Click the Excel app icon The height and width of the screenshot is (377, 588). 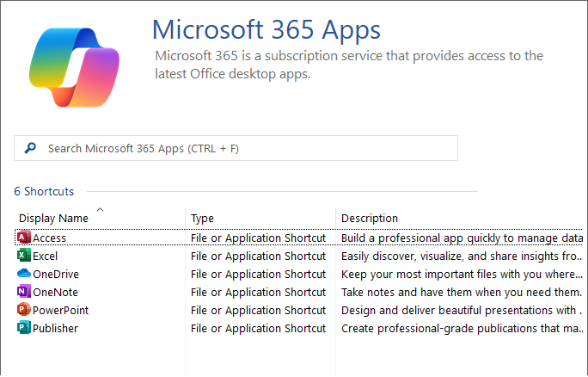23,256
